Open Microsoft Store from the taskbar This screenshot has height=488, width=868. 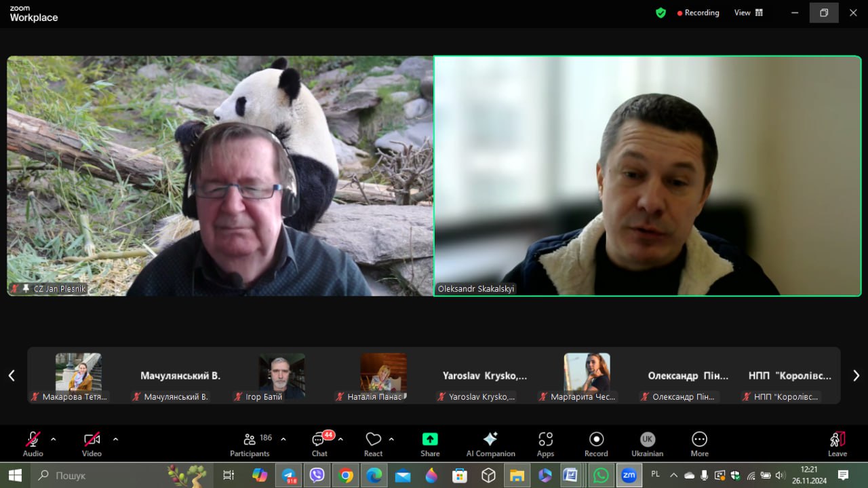460,476
